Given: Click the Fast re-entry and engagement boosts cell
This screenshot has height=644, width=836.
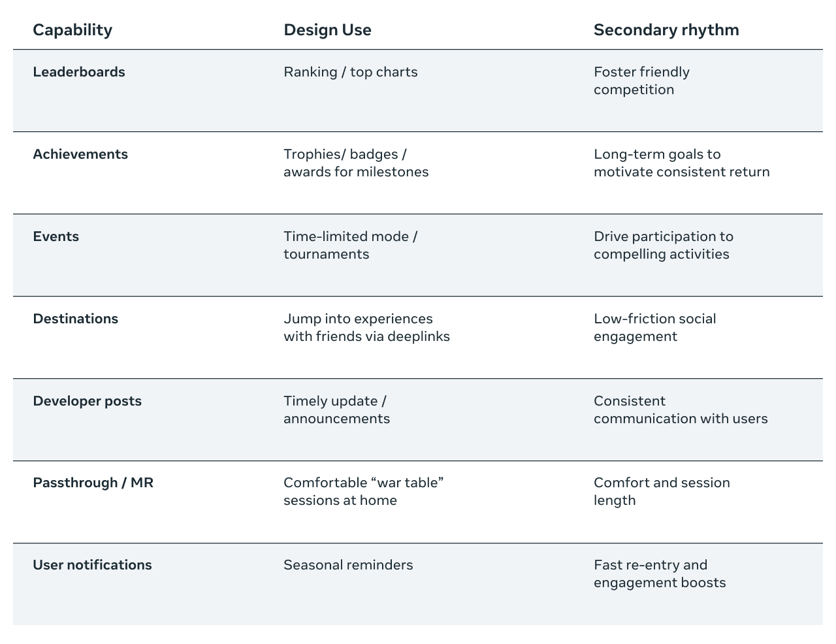Looking at the screenshot, I should coord(660,573).
